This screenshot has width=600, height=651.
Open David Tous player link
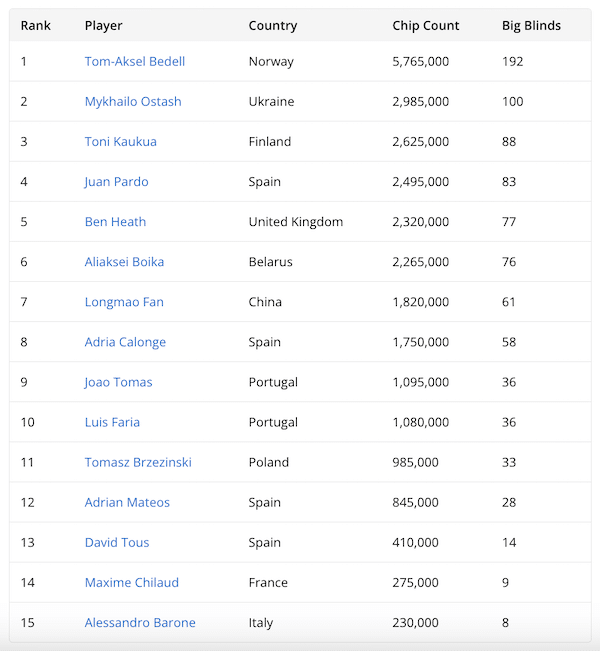pyautogui.click(x=117, y=542)
